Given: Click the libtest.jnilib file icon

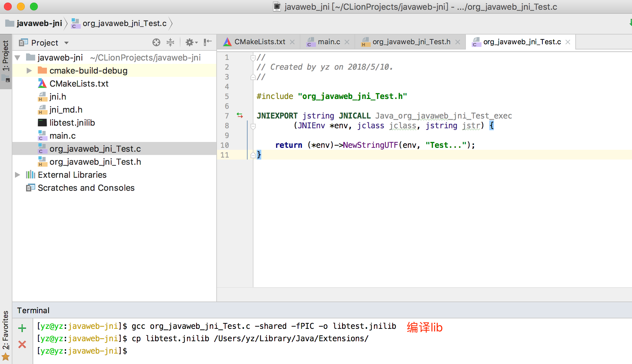Looking at the screenshot, I should click(x=42, y=122).
